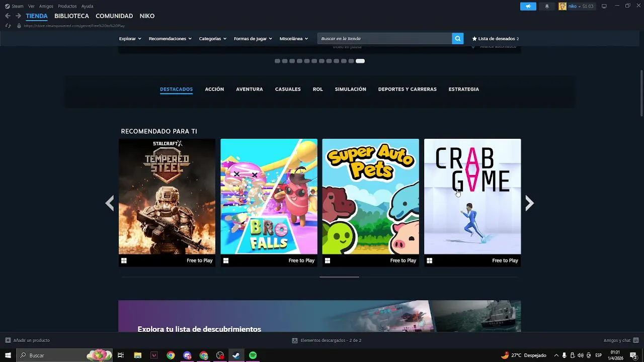The width and height of the screenshot is (644, 362).
Task: Open the Amigos menu
Action: pos(46,6)
